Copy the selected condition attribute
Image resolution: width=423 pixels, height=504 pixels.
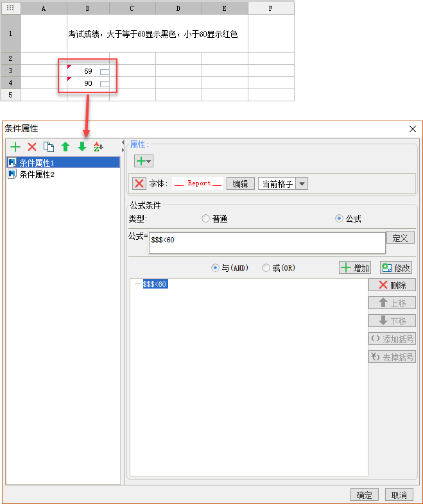tap(49, 147)
